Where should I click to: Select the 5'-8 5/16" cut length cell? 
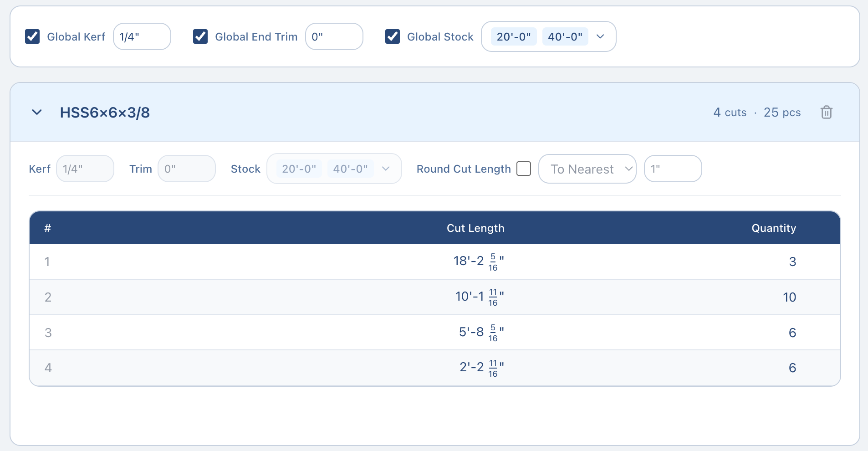(480, 333)
